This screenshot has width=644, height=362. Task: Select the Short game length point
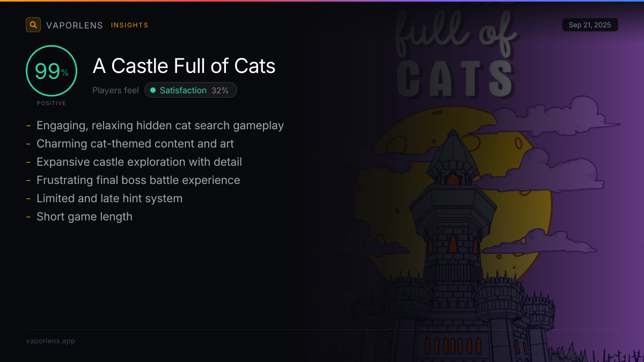(84, 217)
